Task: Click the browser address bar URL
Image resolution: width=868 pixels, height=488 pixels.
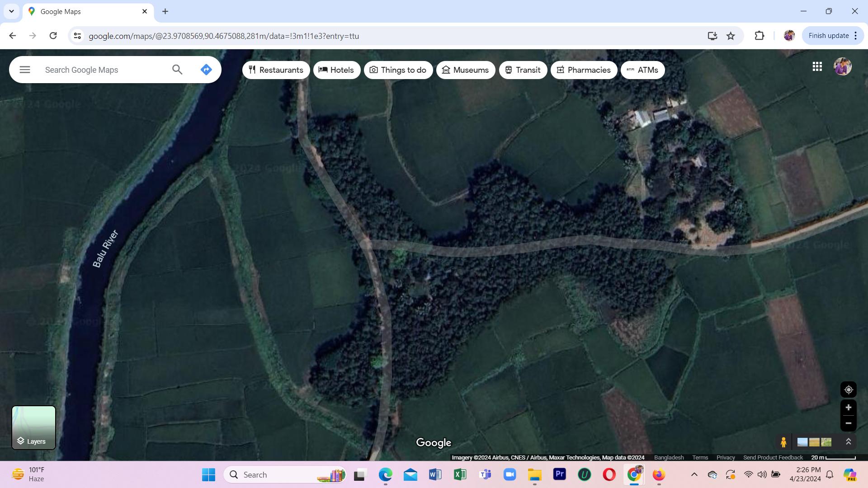Action: click(224, 36)
